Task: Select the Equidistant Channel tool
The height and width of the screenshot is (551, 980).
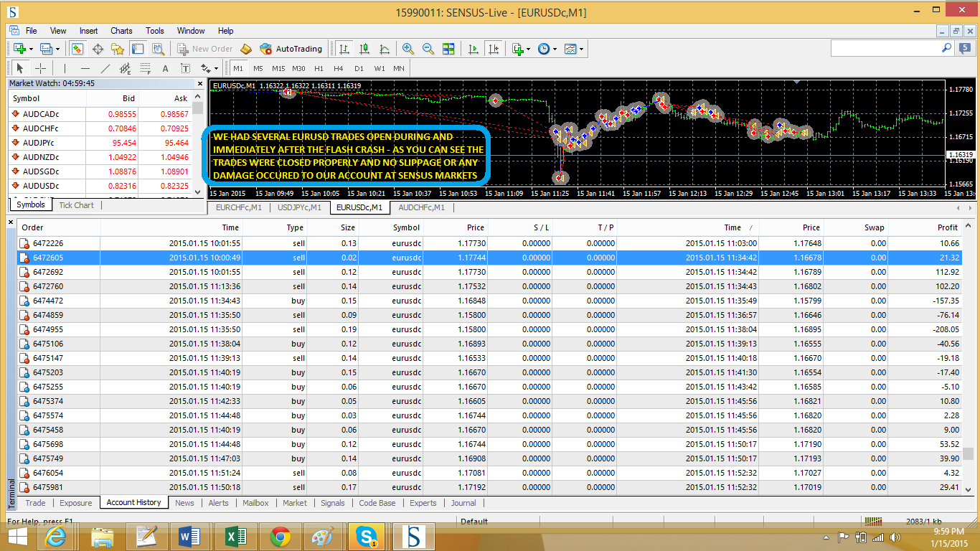Action: point(126,68)
